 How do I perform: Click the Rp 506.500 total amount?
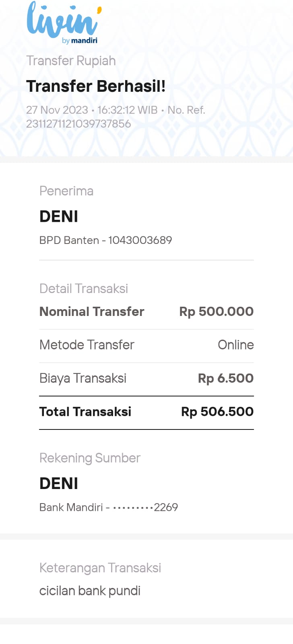click(x=217, y=412)
